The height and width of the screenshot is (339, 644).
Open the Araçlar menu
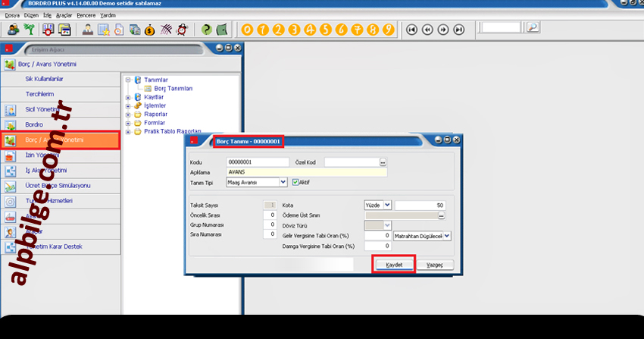[x=66, y=14]
